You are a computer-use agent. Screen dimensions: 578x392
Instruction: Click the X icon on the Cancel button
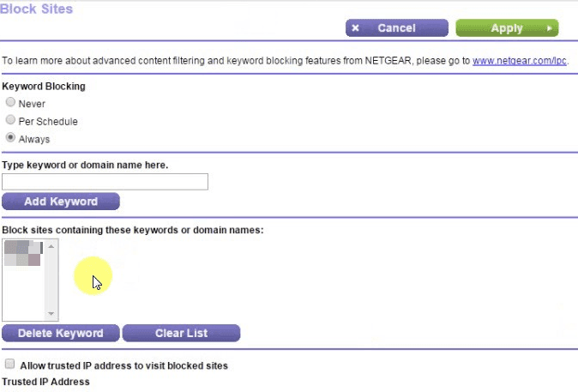point(356,28)
